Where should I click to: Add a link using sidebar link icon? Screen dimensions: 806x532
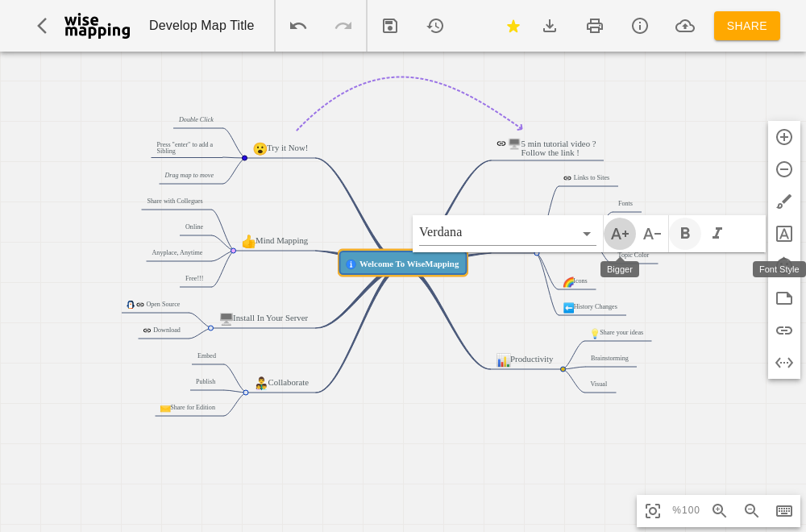pos(784,330)
